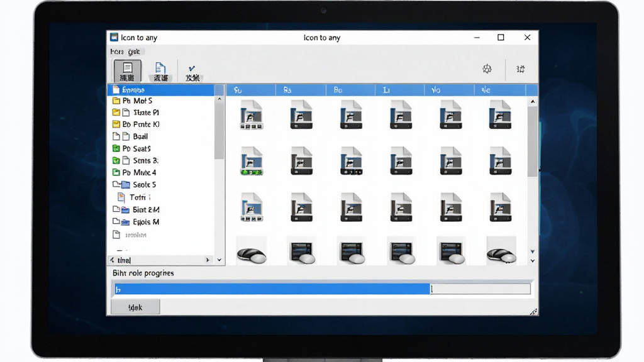
Task: Sort by the So column header
Action: coord(252,90)
